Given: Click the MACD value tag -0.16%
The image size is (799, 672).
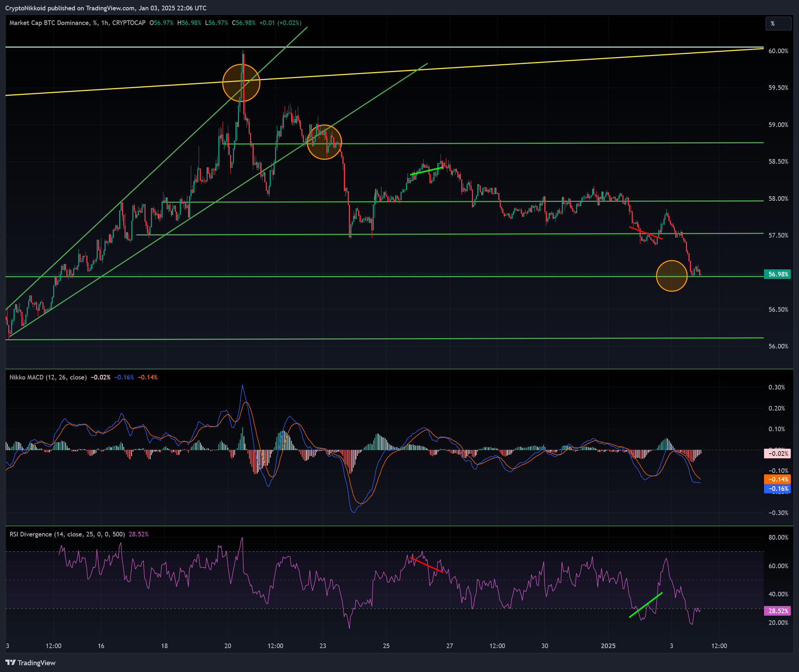Looking at the screenshot, I should click(x=778, y=488).
